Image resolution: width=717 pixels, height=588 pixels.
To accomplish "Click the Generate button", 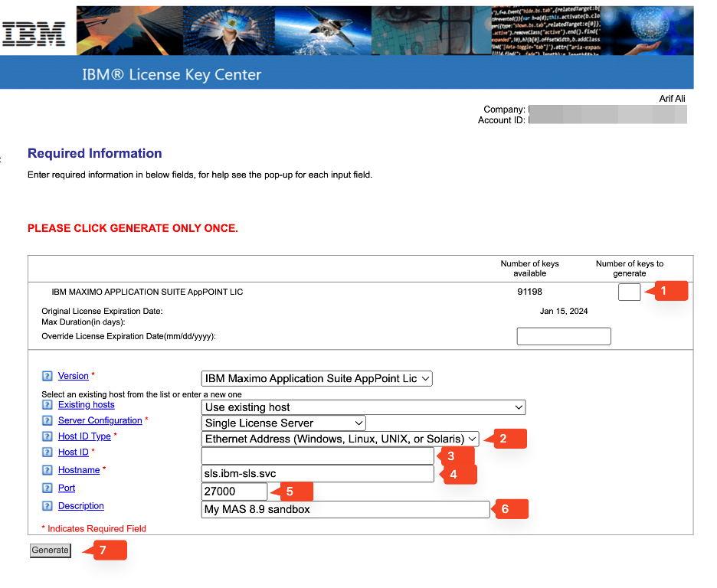I will [x=51, y=550].
